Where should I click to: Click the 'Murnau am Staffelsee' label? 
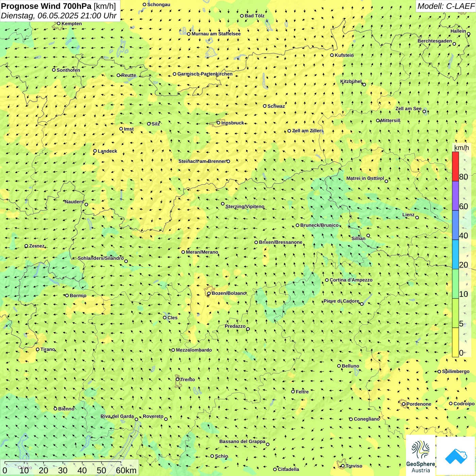pyautogui.click(x=216, y=34)
